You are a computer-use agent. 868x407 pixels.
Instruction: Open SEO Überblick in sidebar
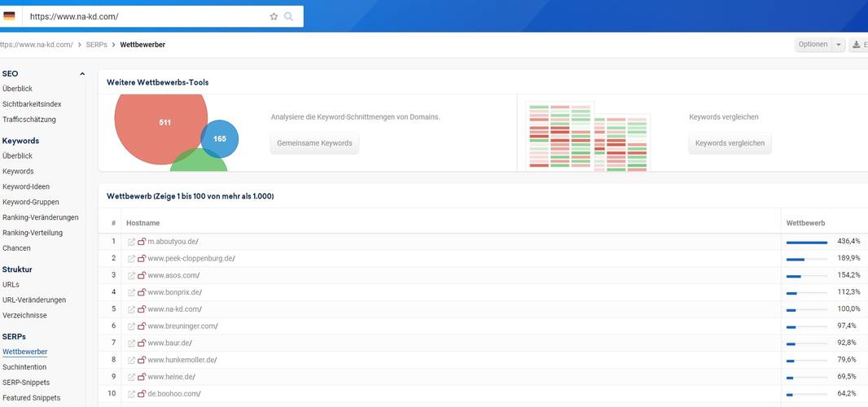[17, 89]
